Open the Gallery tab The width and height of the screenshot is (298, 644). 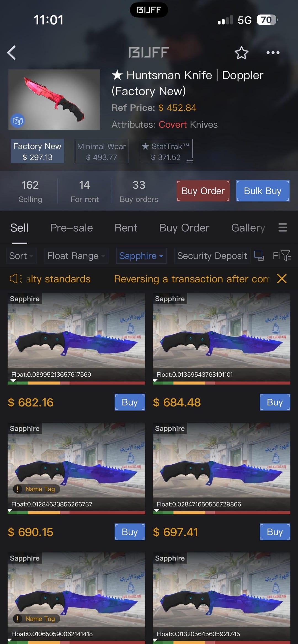pos(248,228)
